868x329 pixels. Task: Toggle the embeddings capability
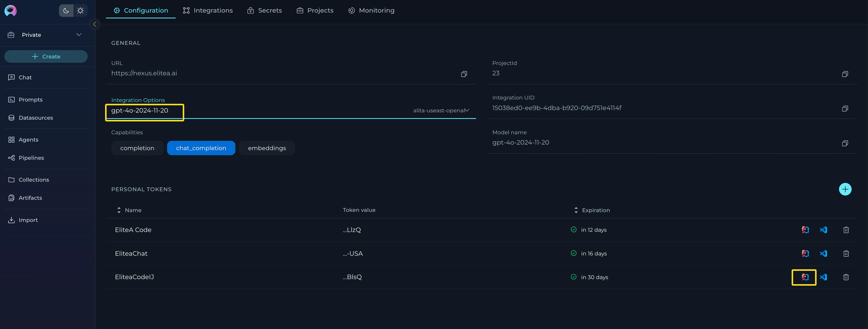(267, 148)
